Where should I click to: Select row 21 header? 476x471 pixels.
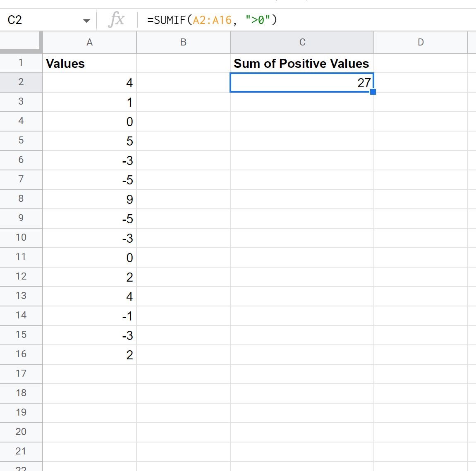coord(21,452)
